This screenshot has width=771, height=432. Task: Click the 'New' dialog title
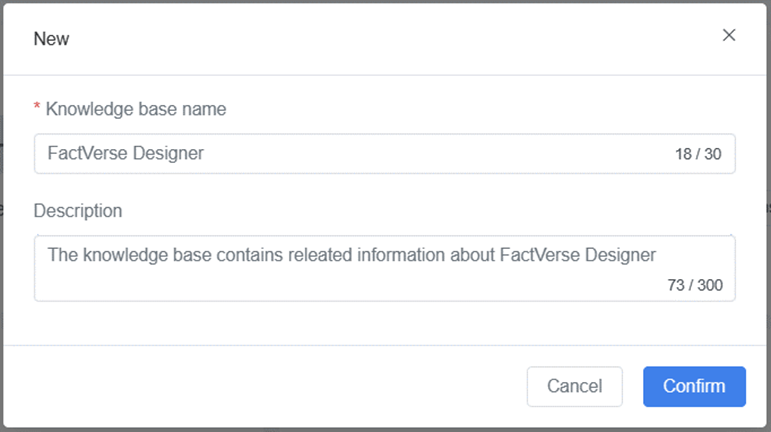click(x=51, y=39)
